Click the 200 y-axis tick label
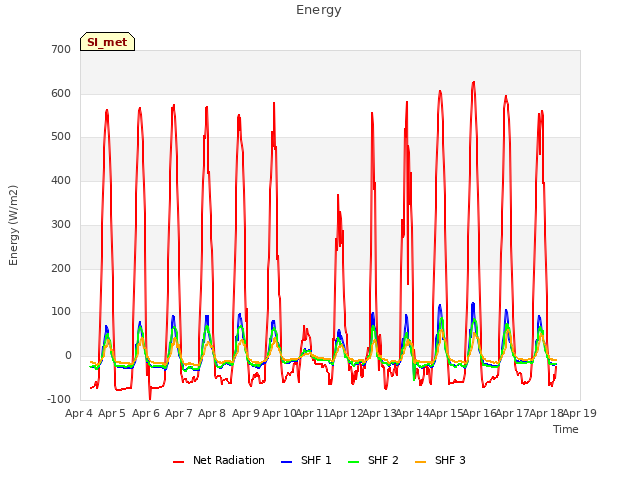This screenshot has height=480, width=640. [61, 269]
